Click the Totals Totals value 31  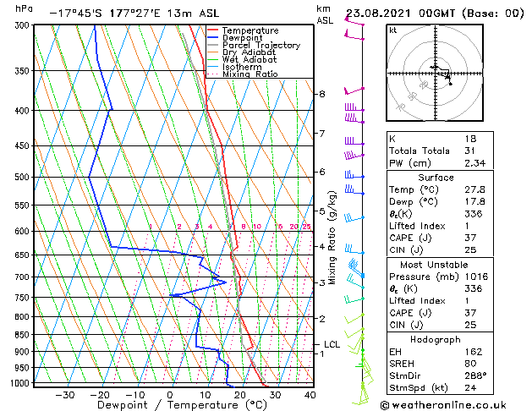pos(470,151)
